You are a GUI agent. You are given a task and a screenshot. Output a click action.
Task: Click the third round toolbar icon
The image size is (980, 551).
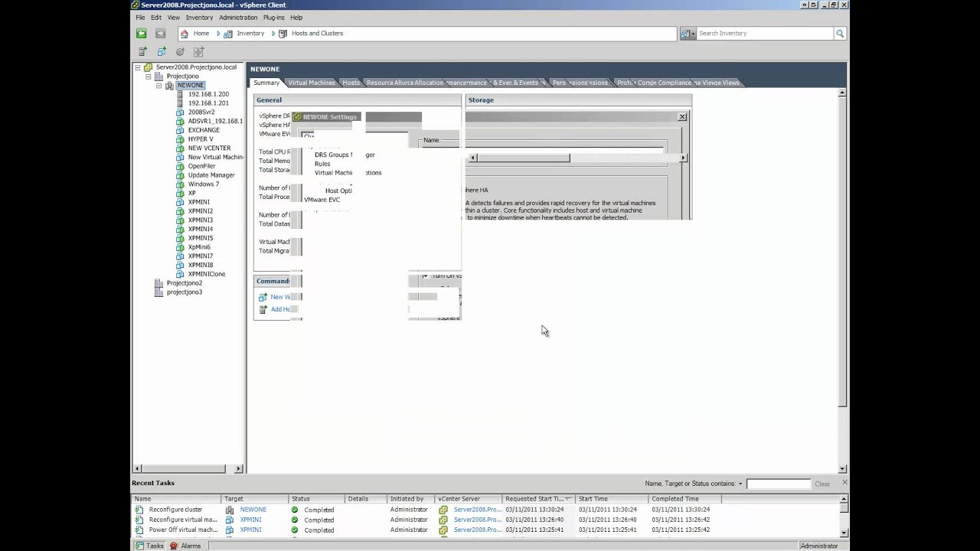[x=180, y=51]
